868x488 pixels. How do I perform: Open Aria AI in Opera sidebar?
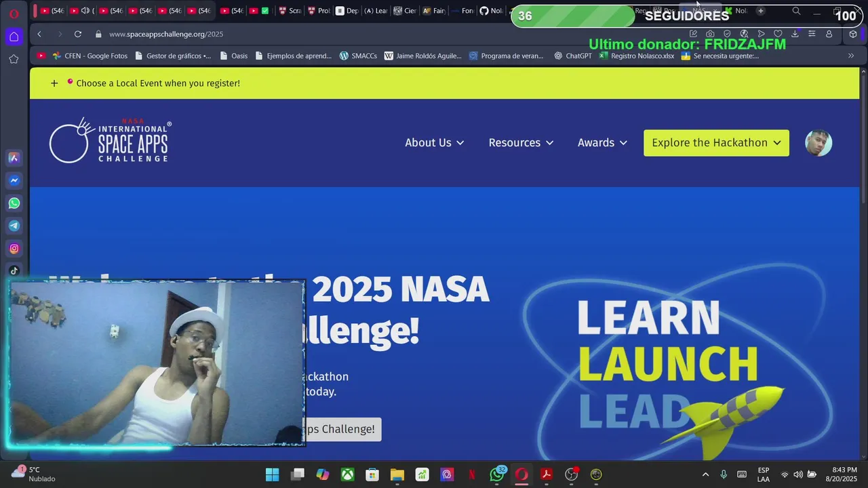click(14, 158)
